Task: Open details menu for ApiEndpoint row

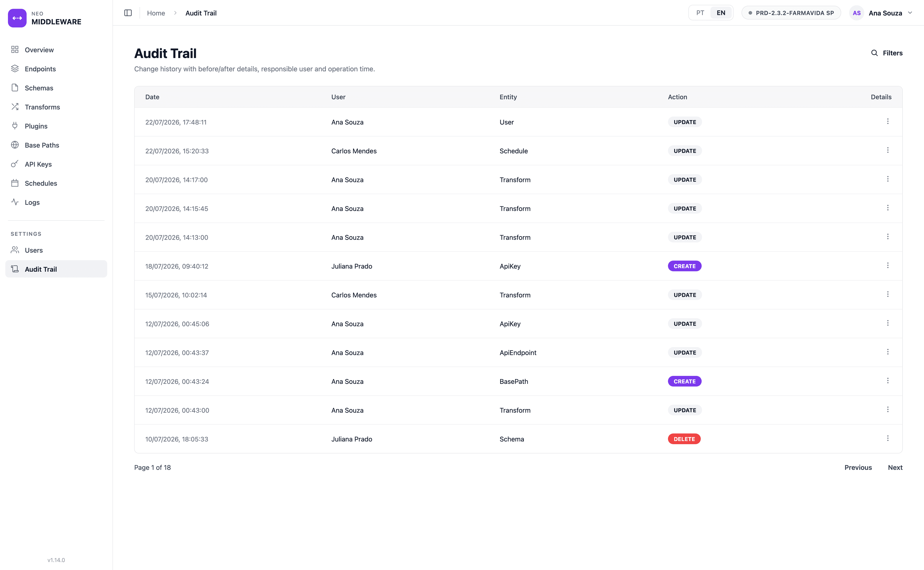Action: (x=887, y=352)
